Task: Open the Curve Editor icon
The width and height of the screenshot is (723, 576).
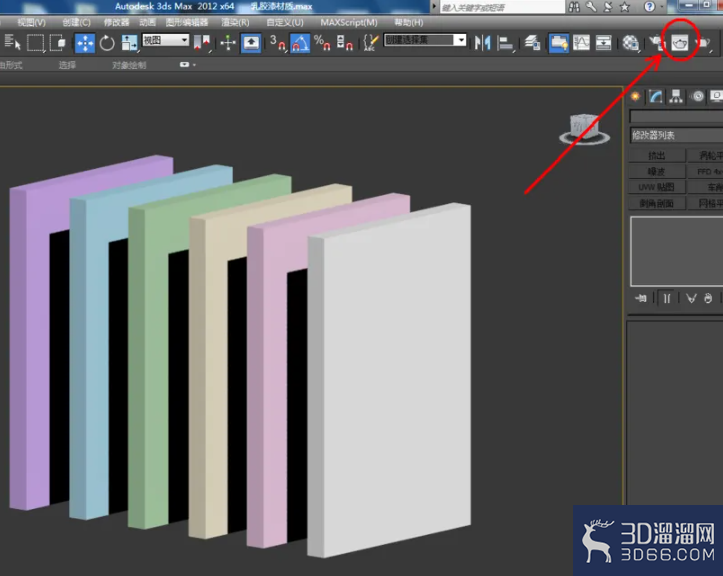Action: pos(581,43)
